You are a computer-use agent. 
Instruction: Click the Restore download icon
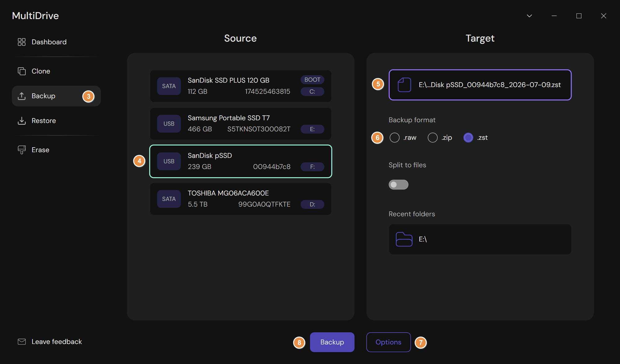click(22, 121)
